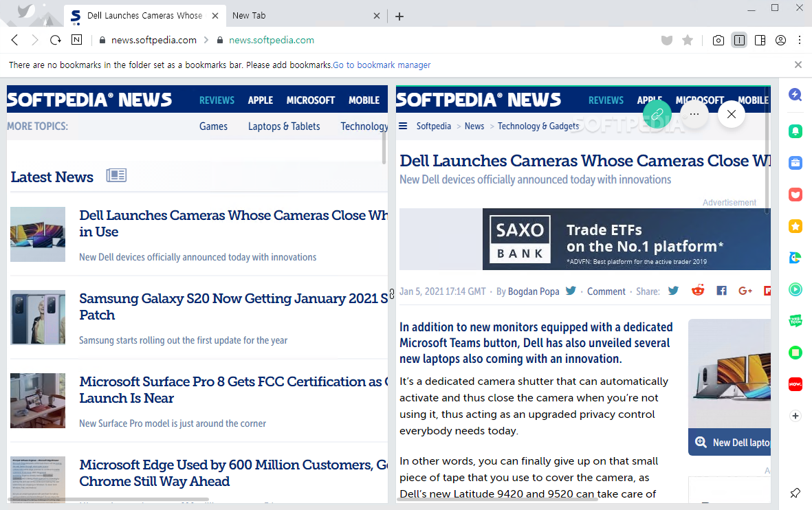The height and width of the screenshot is (510, 812).
Task: Open the green notifications bell in sidebar
Action: [x=795, y=131]
